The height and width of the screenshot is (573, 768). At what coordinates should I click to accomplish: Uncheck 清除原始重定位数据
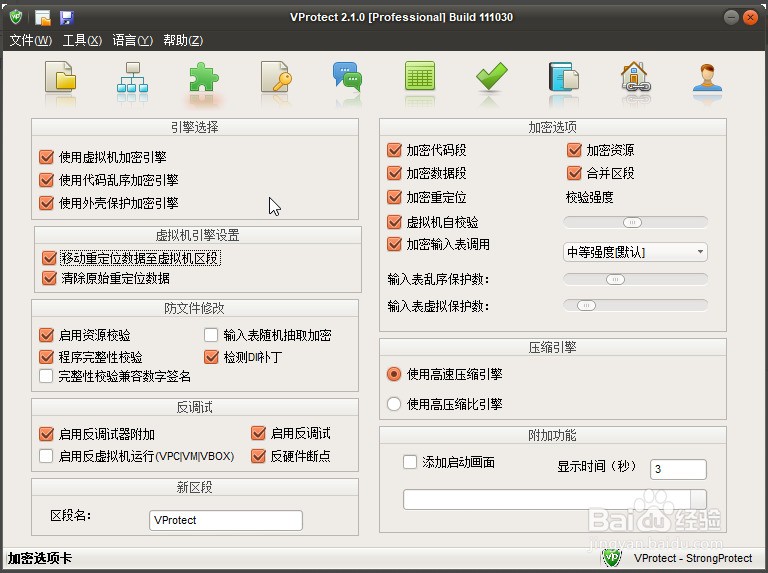pyautogui.click(x=49, y=279)
